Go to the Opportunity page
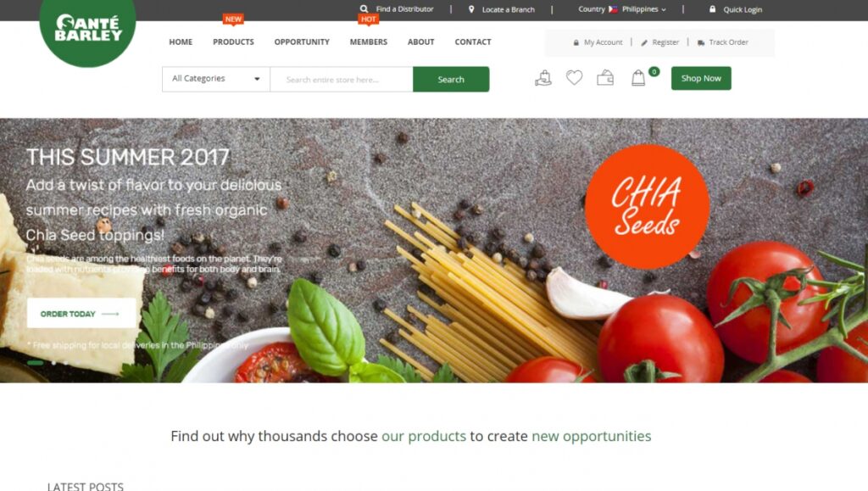 click(x=302, y=42)
